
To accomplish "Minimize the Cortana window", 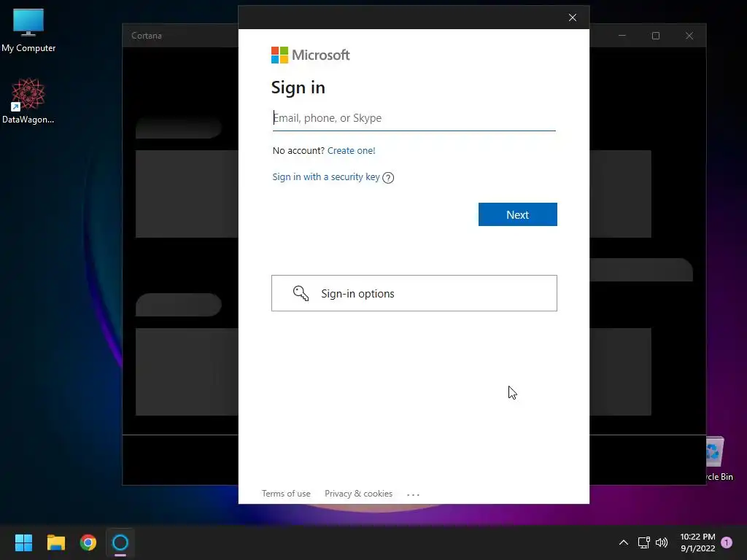I will 622,36.
